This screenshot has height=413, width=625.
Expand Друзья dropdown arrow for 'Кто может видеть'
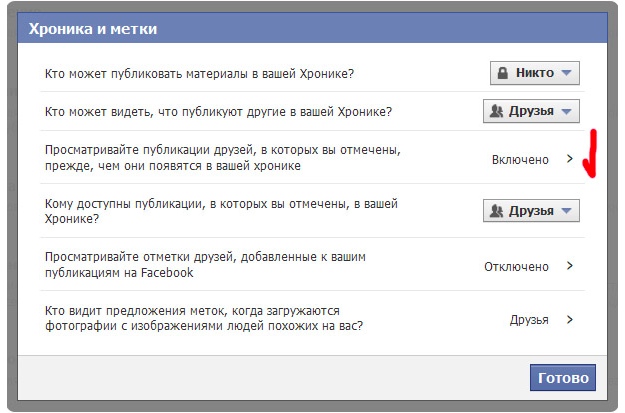566,111
